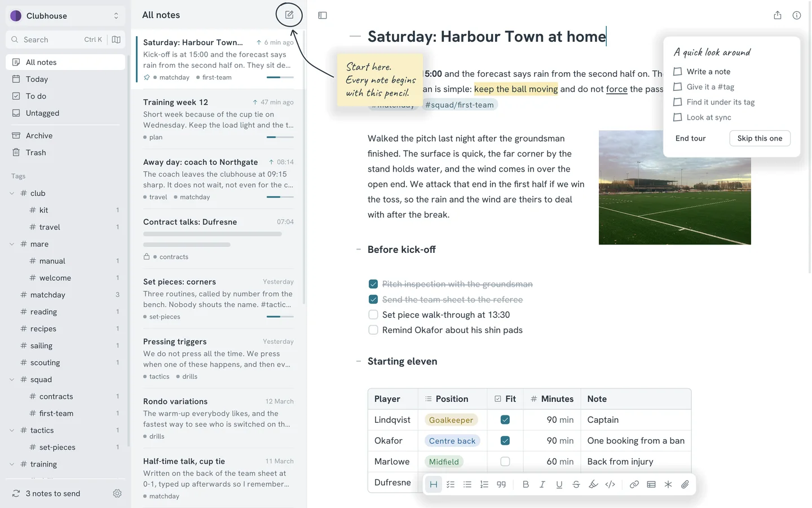Click the "Skip this one" tour button
Screen dimensions: 812x508
tap(760, 138)
